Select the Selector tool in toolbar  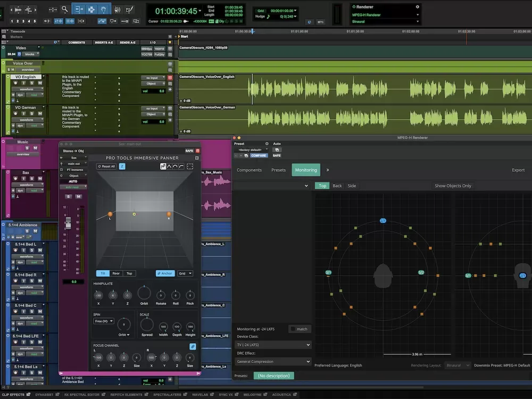[91, 10]
